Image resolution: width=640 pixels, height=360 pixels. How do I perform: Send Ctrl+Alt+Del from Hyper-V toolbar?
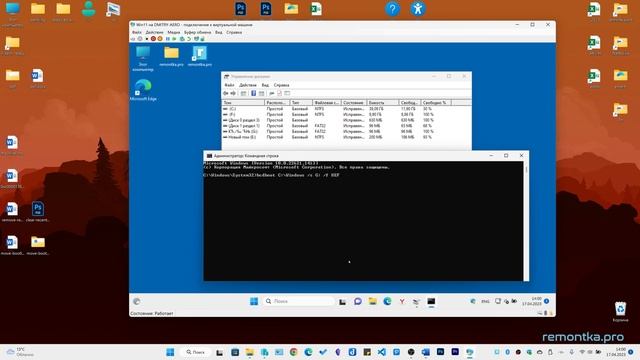[x=133, y=39]
